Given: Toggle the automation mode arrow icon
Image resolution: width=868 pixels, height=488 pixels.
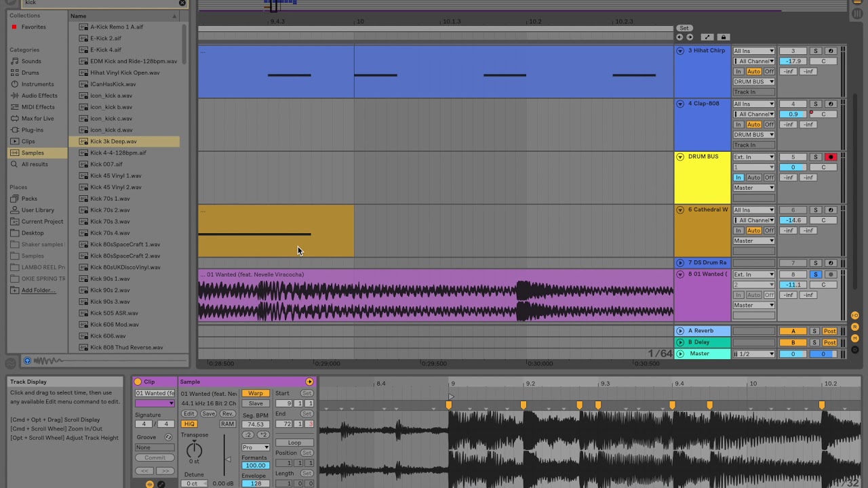Looking at the screenshot, I should (707, 37).
